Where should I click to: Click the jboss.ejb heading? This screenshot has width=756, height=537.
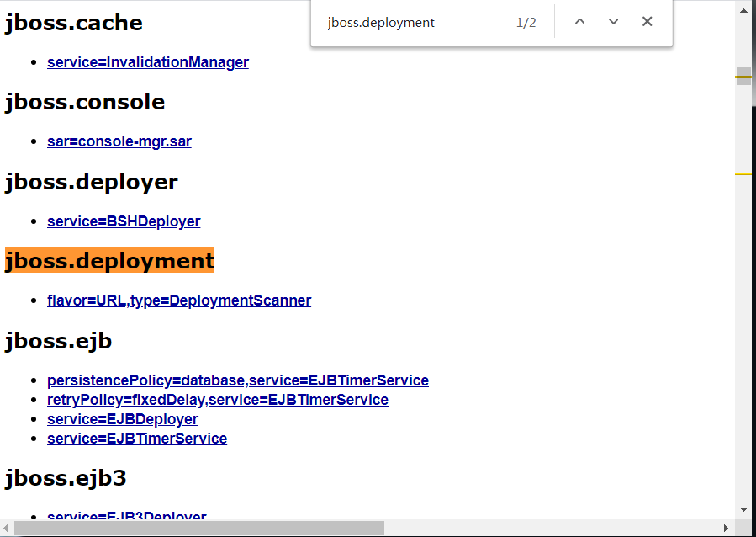58,342
